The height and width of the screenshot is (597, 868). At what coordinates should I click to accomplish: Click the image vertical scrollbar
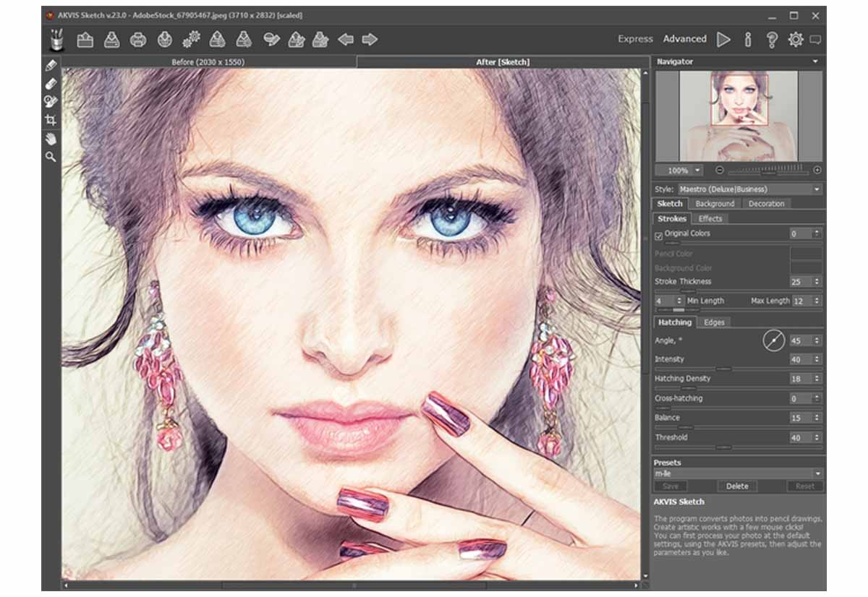[645, 324]
